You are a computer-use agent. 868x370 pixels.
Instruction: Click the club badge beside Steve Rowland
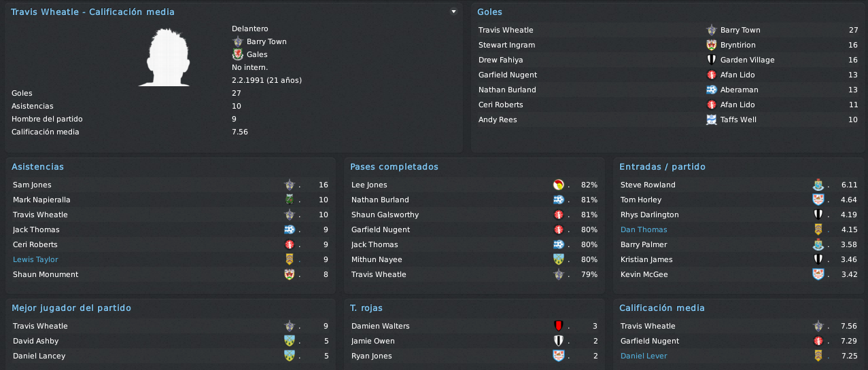(x=818, y=185)
